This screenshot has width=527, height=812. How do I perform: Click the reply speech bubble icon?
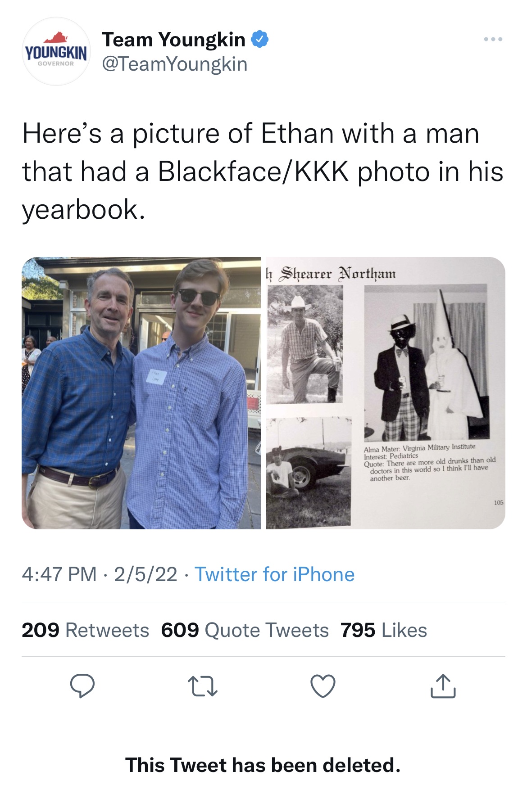click(x=82, y=686)
